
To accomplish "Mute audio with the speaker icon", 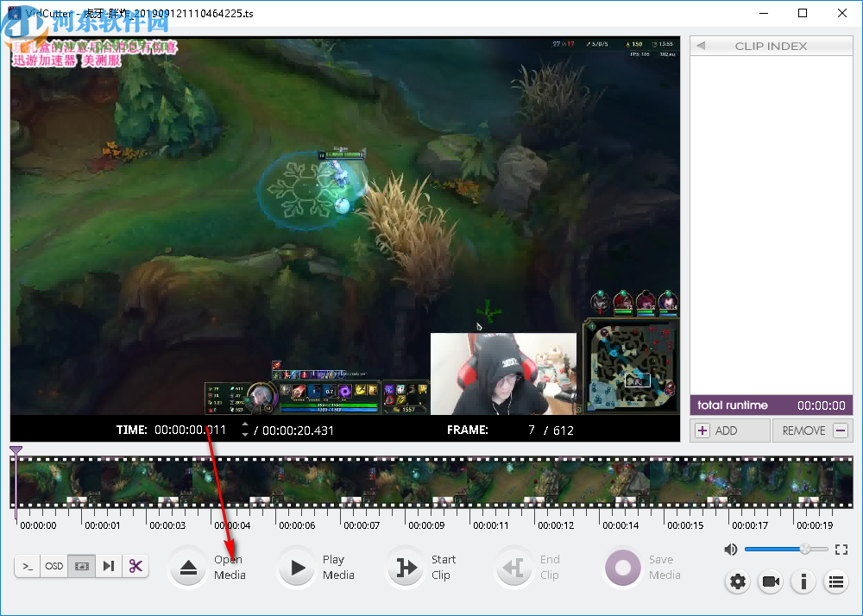I will coord(730,549).
